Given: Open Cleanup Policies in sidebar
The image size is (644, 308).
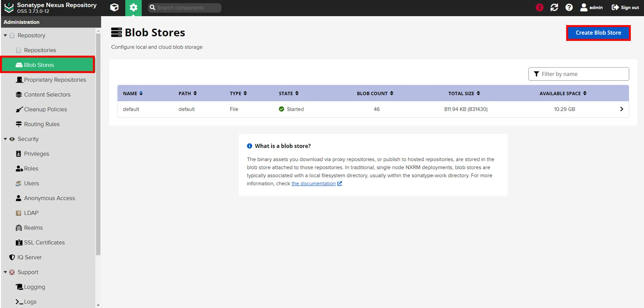Looking at the screenshot, I should point(45,109).
